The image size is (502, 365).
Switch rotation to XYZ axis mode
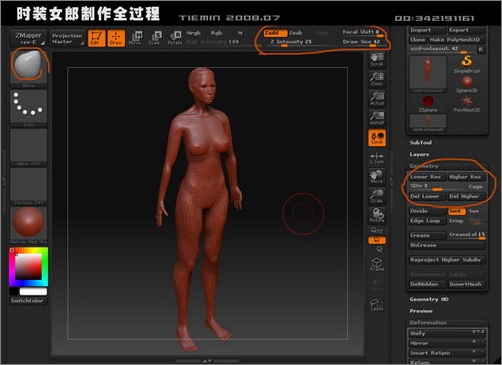[x=377, y=230]
